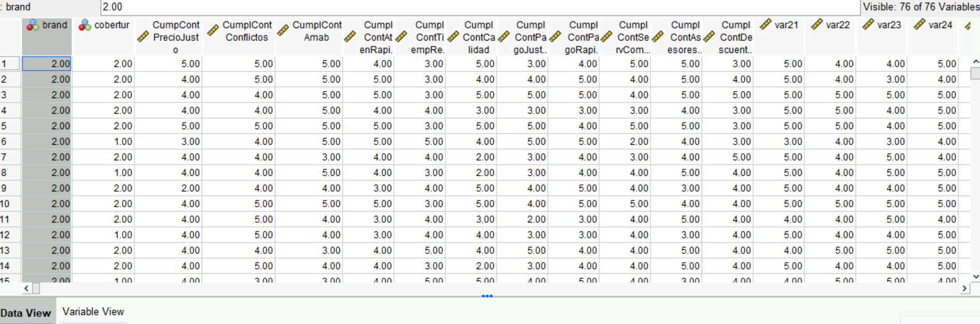Viewport: 980px width, 324px height.
Task: Click the scale ruler icon beside var24
Action: point(920,24)
